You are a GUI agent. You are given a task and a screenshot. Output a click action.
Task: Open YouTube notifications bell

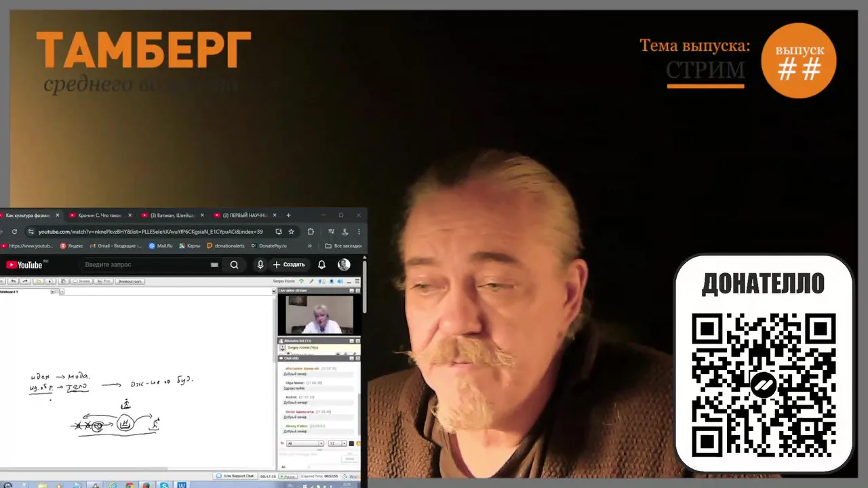coord(322,264)
